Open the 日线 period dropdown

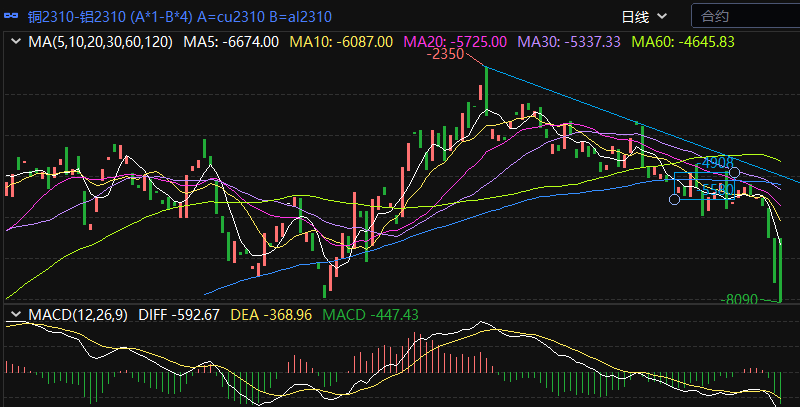click(x=644, y=16)
